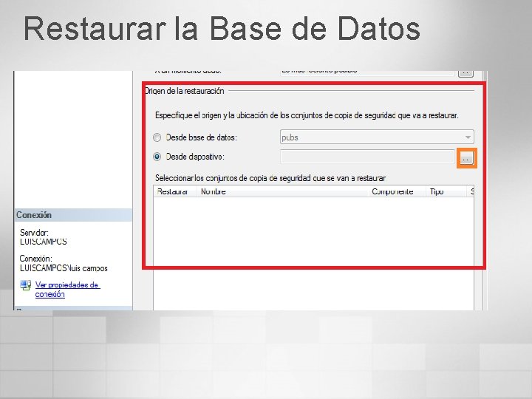The image size is (532, 399).
Task: Open 'Ver propiedades de conexión' link
Action: 67,290
